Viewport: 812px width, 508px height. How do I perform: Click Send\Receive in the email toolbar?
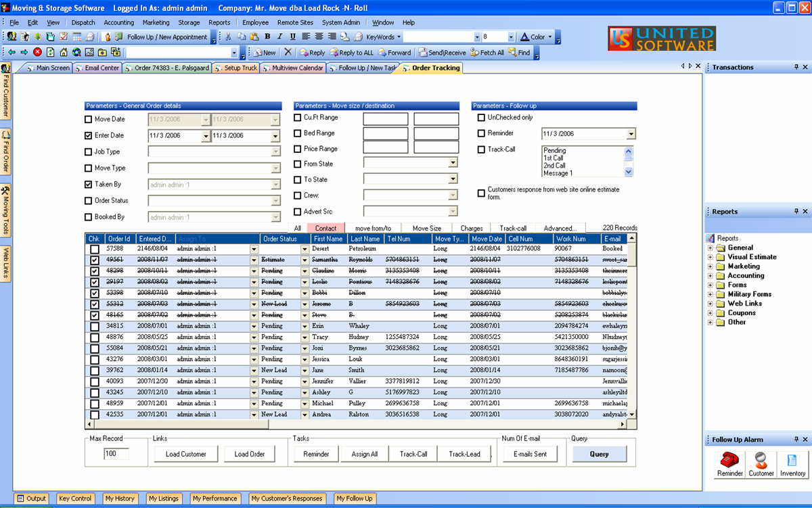(443, 52)
